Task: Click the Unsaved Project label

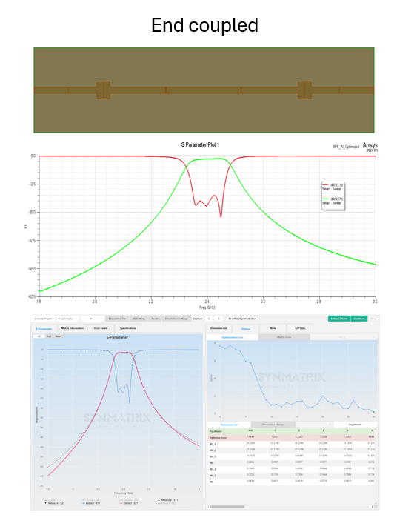Action: (x=44, y=319)
